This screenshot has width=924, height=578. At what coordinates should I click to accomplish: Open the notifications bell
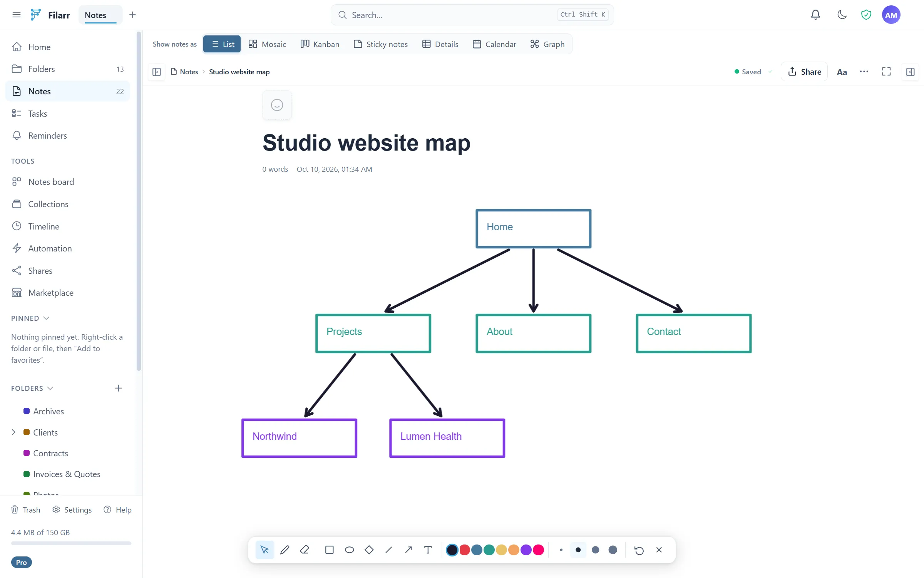[815, 15]
